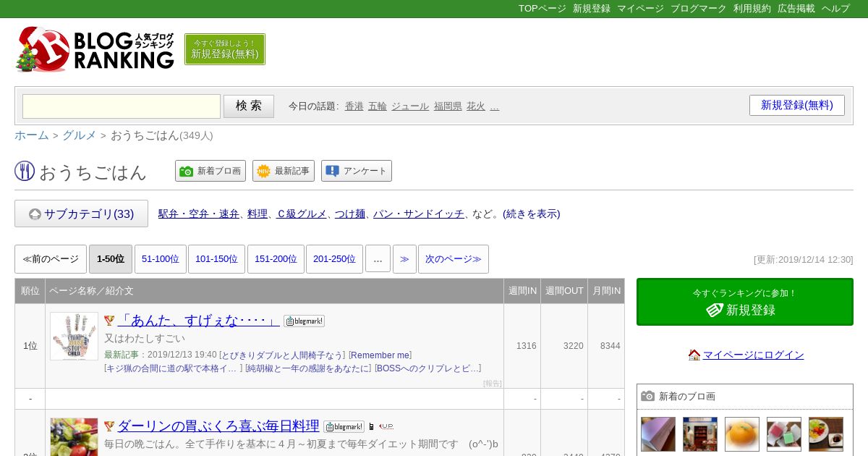This screenshot has height=456, width=868.
Task: Open the blog titled 「あんた、すげぇな････」
Action: point(198,320)
